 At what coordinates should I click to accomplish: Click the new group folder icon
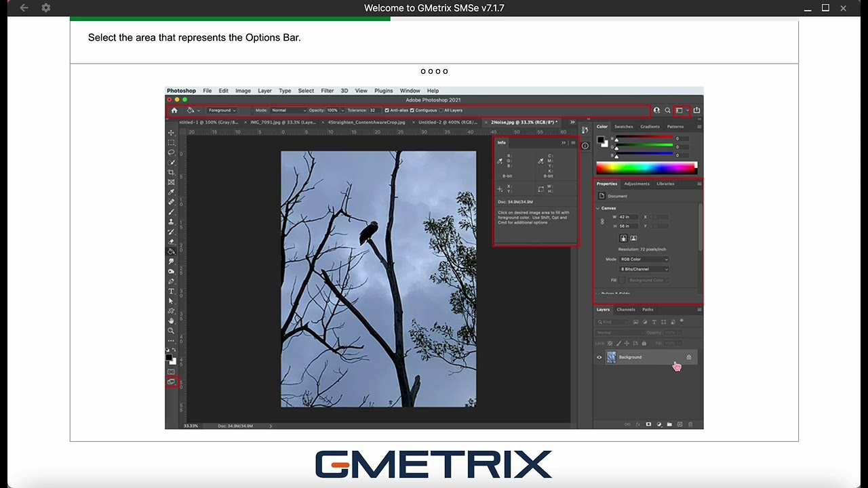(x=669, y=424)
